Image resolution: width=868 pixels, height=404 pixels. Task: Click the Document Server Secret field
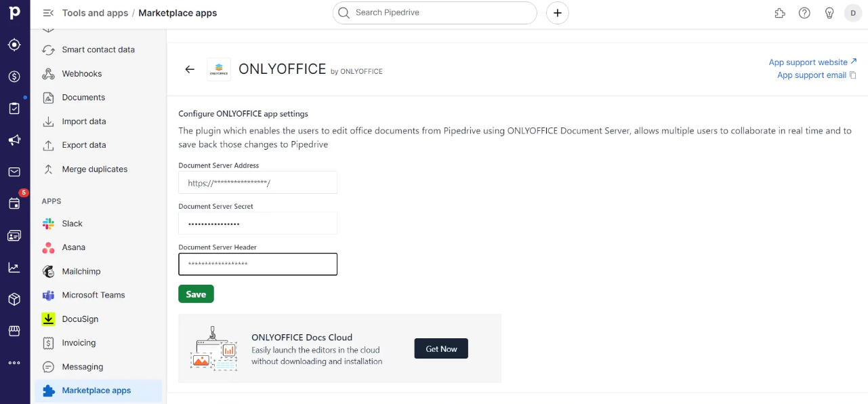click(x=257, y=224)
